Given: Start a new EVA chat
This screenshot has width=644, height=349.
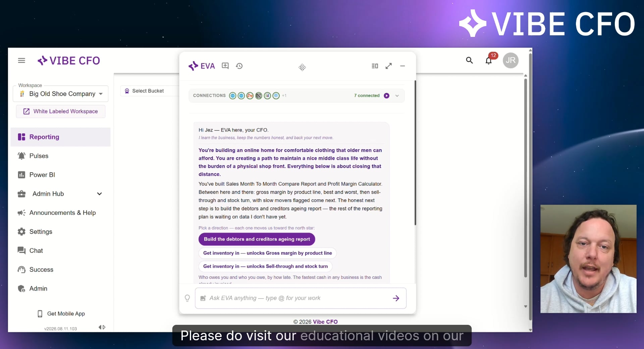Looking at the screenshot, I should tap(225, 66).
